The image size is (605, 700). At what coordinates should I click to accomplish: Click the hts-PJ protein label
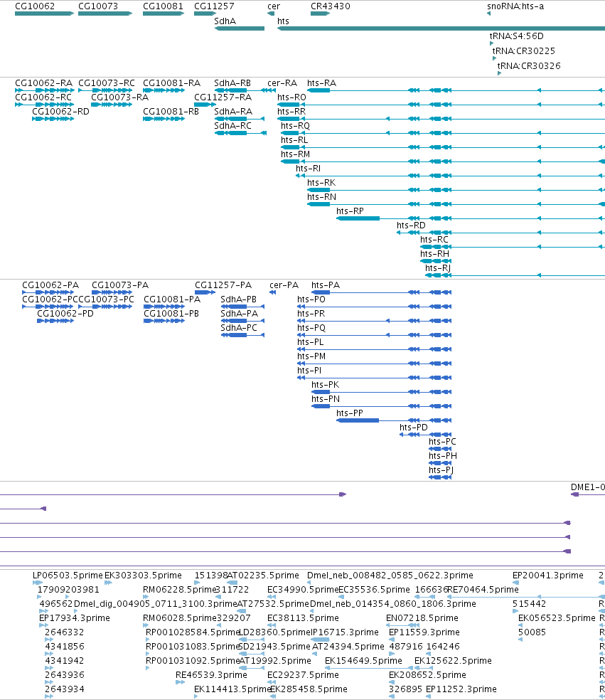pos(441,470)
